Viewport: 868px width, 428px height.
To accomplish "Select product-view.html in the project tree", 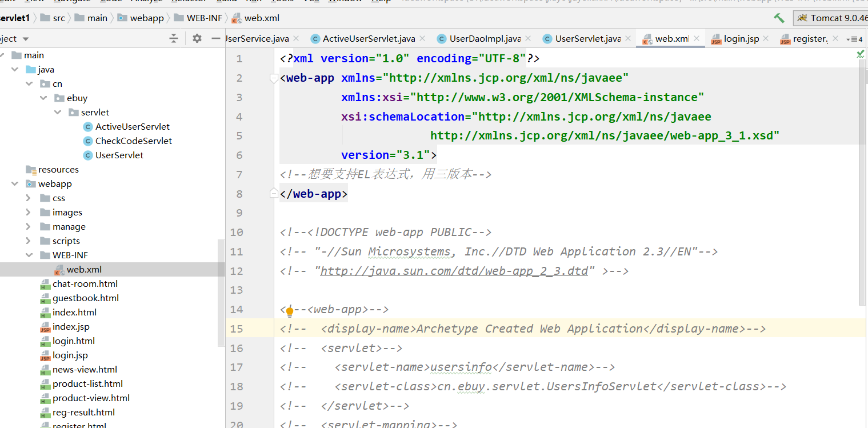I will (91, 398).
